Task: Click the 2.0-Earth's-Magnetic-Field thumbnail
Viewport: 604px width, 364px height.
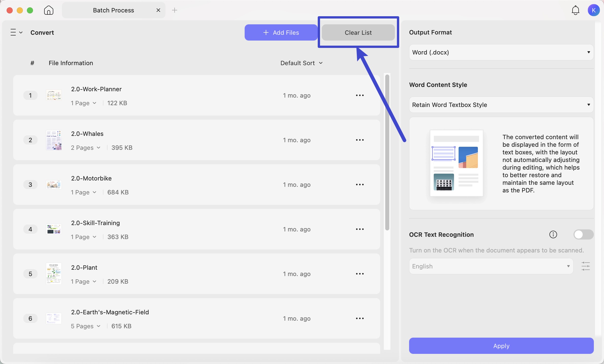Action: click(x=54, y=318)
